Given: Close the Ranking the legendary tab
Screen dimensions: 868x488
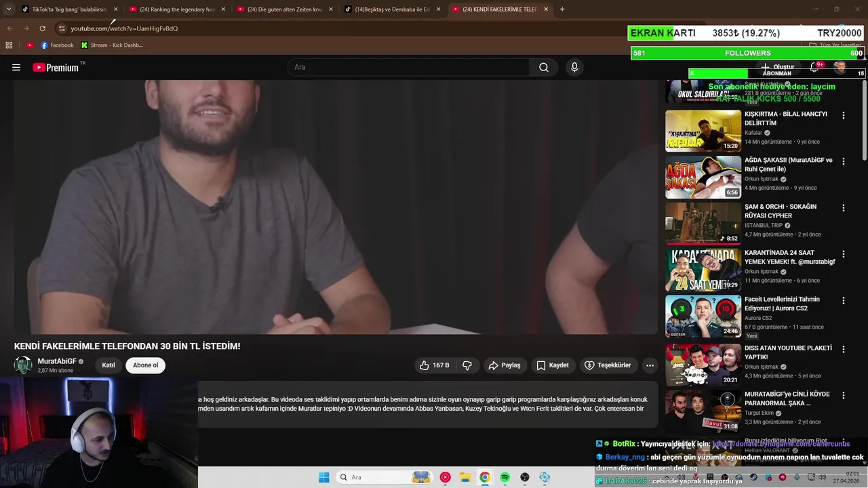Looking at the screenshot, I should tap(223, 9).
